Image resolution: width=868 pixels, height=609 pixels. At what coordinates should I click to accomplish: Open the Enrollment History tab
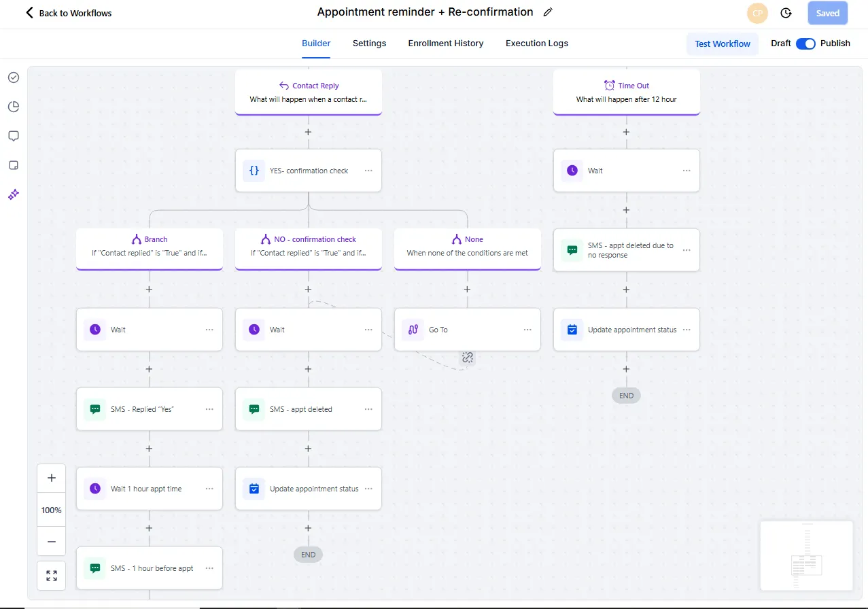coord(445,43)
